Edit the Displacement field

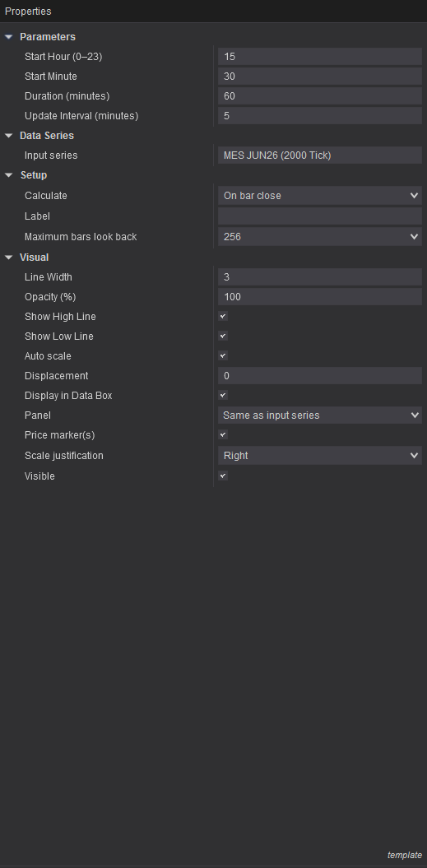point(320,376)
